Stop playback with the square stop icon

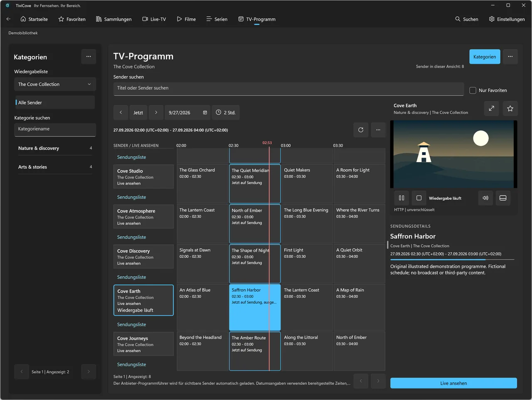tap(419, 198)
